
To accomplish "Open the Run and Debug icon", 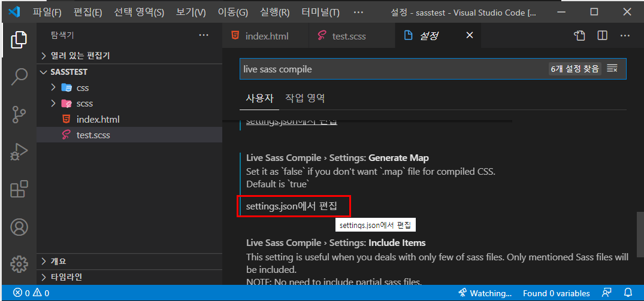I will (19, 152).
